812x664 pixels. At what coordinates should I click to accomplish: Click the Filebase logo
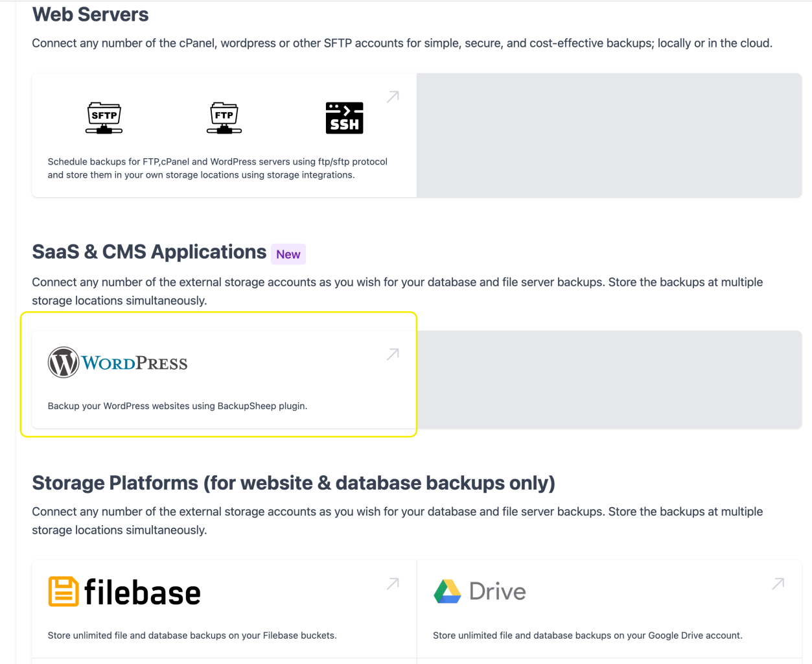pyautogui.click(x=124, y=592)
